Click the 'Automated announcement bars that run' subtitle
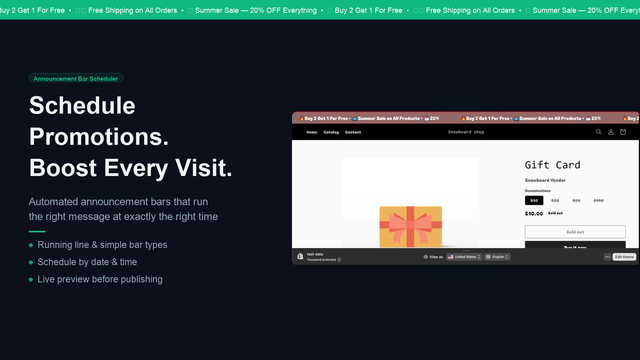640x360 pixels. pyautogui.click(x=118, y=202)
